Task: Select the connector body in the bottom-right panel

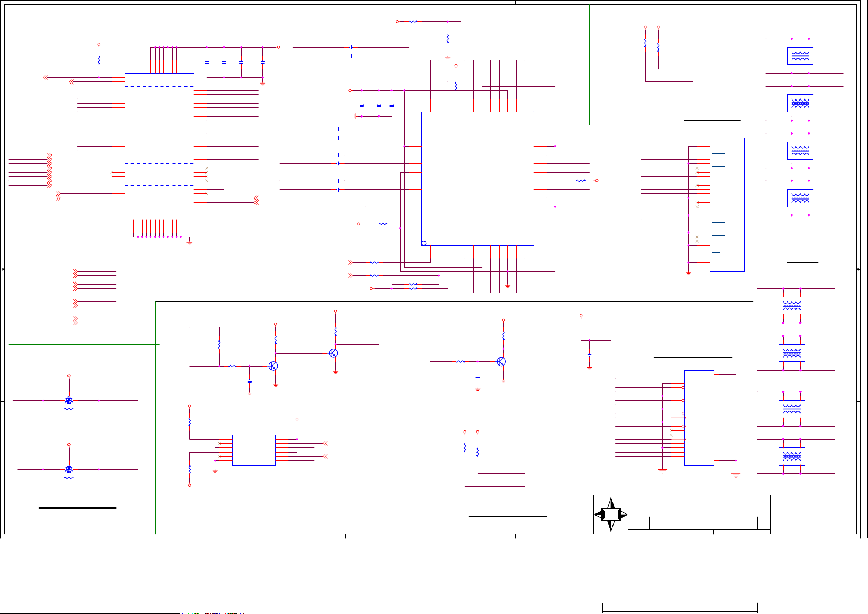Action: pyautogui.click(x=699, y=418)
